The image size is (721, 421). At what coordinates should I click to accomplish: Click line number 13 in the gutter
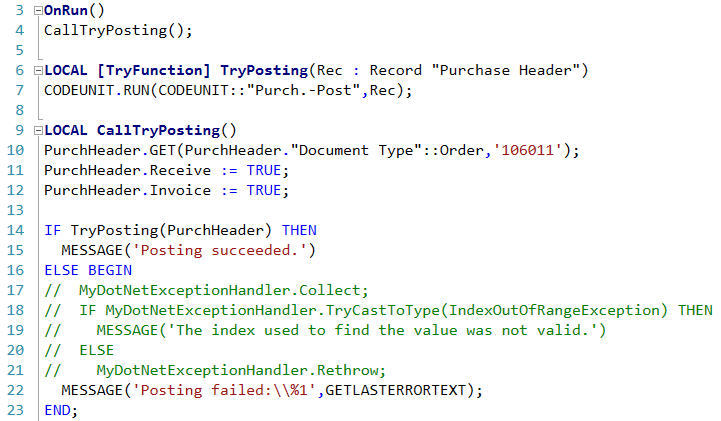[15, 210]
